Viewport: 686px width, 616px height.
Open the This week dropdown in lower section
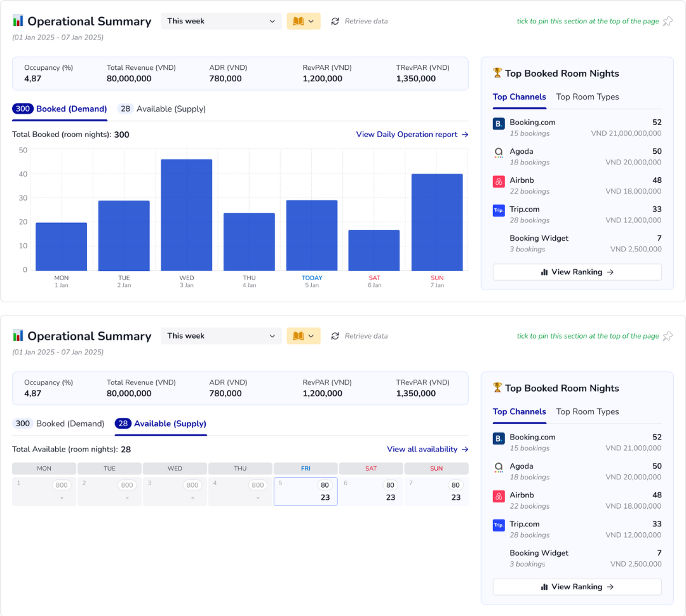coord(221,336)
